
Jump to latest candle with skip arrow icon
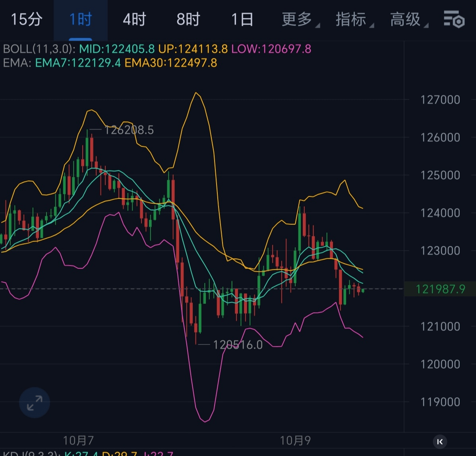(440, 441)
